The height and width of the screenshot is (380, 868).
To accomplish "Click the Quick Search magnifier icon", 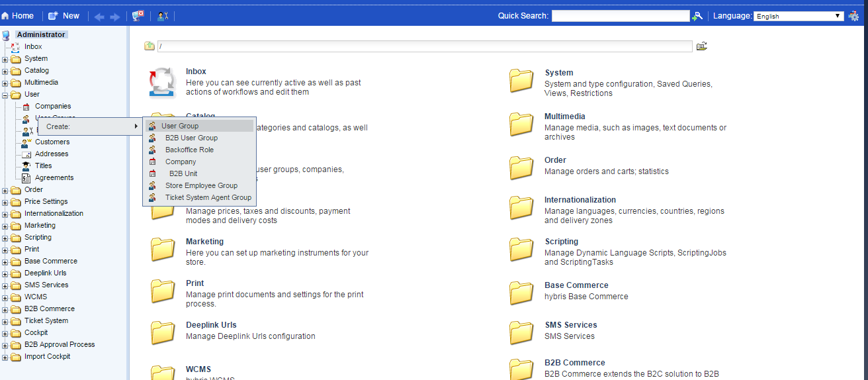I will click(697, 16).
